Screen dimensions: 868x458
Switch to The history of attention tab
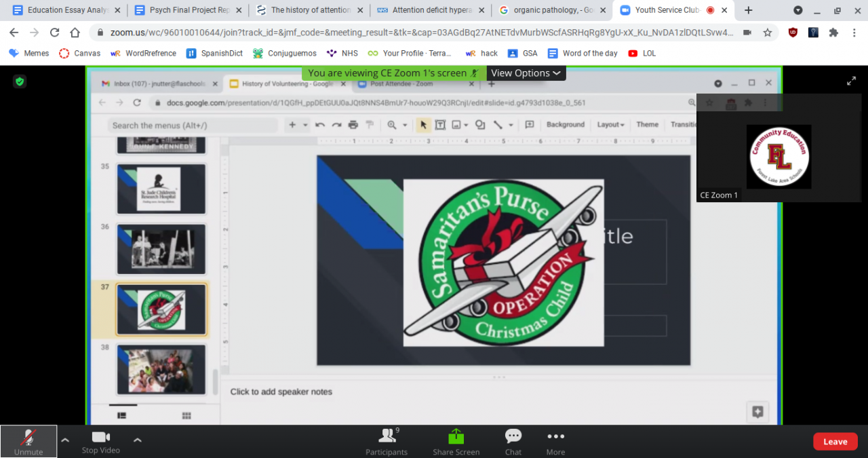point(309,10)
